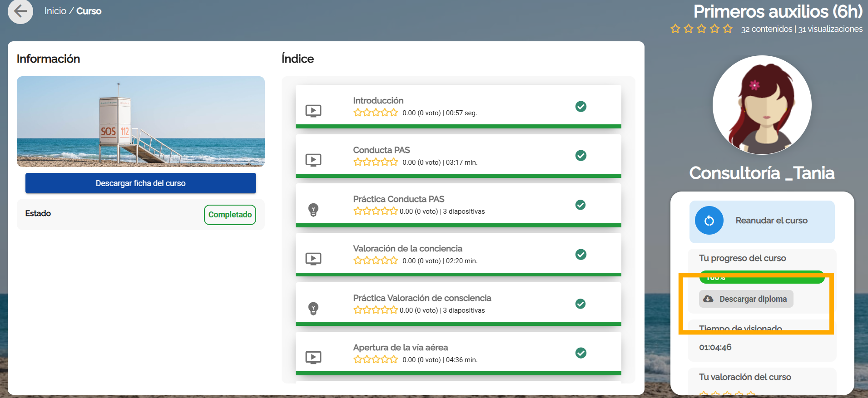
Task: Click the completed checkmark for Introducción
Action: click(580, 107)
